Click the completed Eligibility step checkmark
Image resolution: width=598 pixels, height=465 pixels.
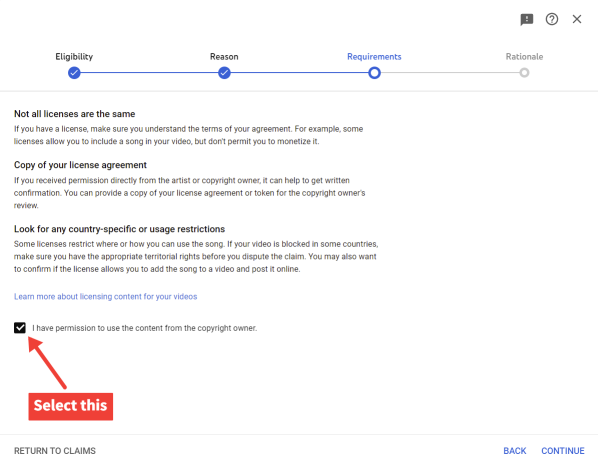(74, 72)
